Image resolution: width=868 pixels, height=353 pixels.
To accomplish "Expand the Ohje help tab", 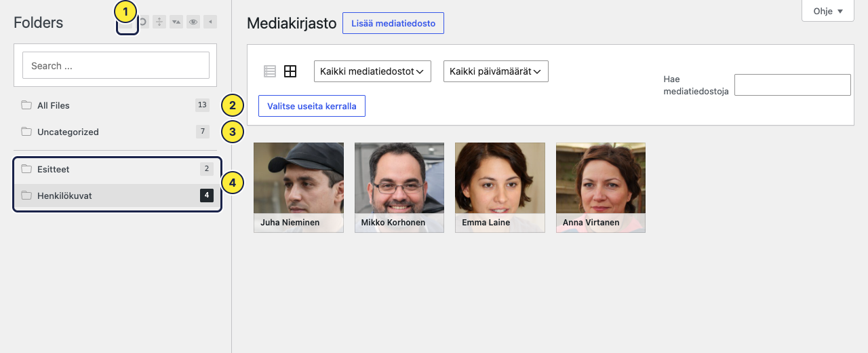I will (827, 11).
